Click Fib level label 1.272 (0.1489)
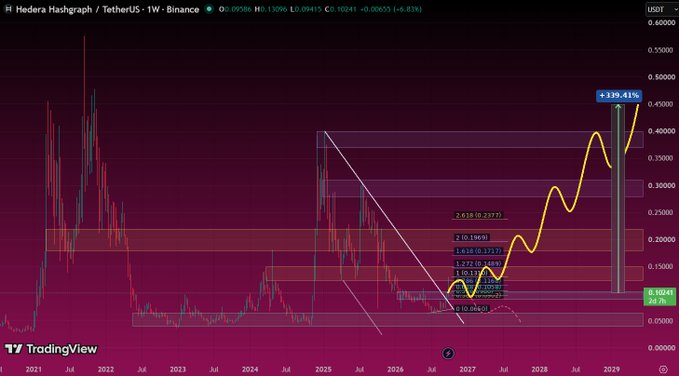This screenshot has height=376, width=679. [x=479, y=263]
